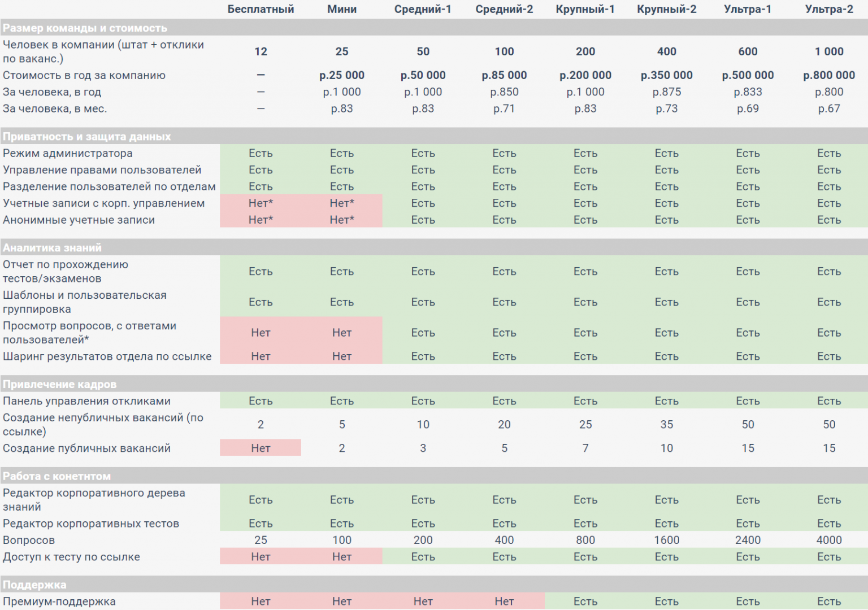Click the 1600 questions cell
This screenshot has height=610, width=868.
tap(666, 540)
